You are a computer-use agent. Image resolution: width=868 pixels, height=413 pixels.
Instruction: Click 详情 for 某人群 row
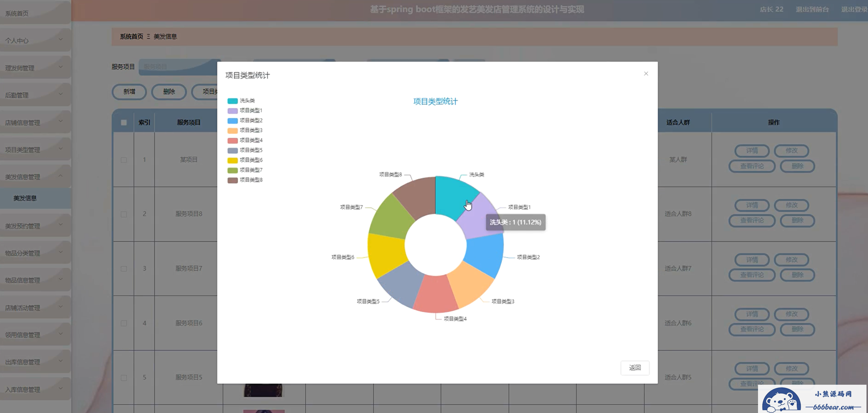(x=752, y=151)
